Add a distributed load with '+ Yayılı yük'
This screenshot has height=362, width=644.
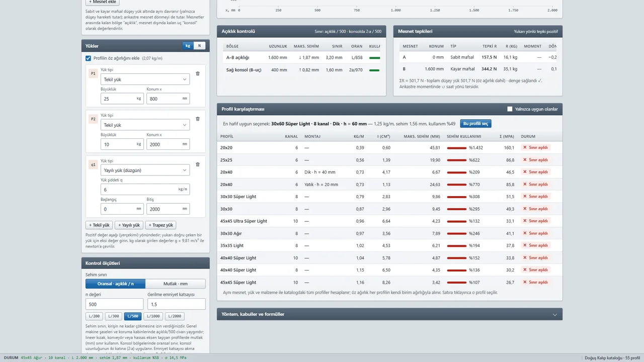coord(129,225)
